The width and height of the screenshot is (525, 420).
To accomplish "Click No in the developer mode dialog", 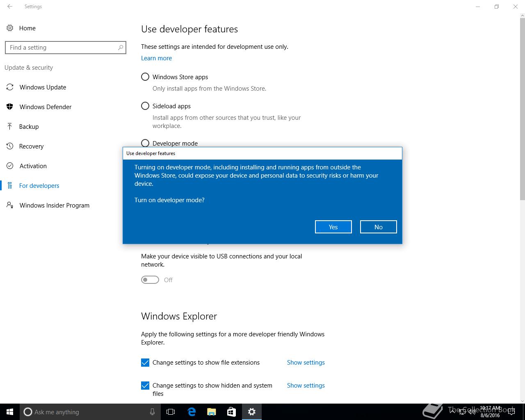I will [x=379, y=227].
